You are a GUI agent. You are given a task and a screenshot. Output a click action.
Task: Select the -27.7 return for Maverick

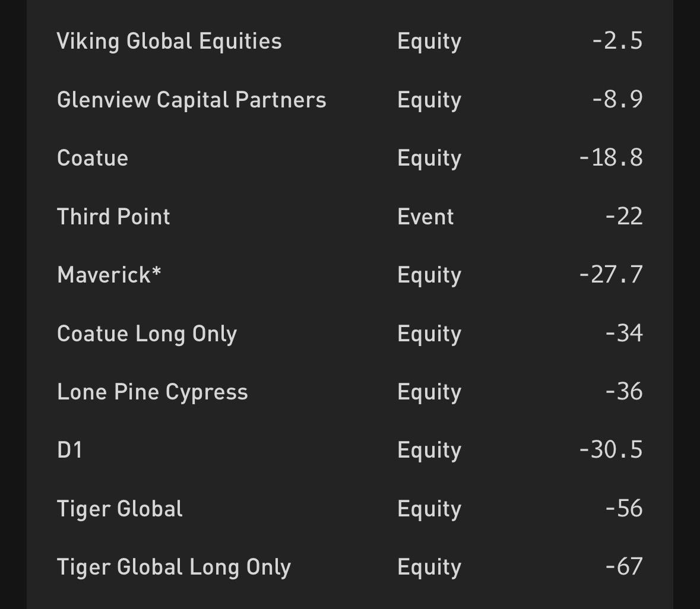coord(610,275)
